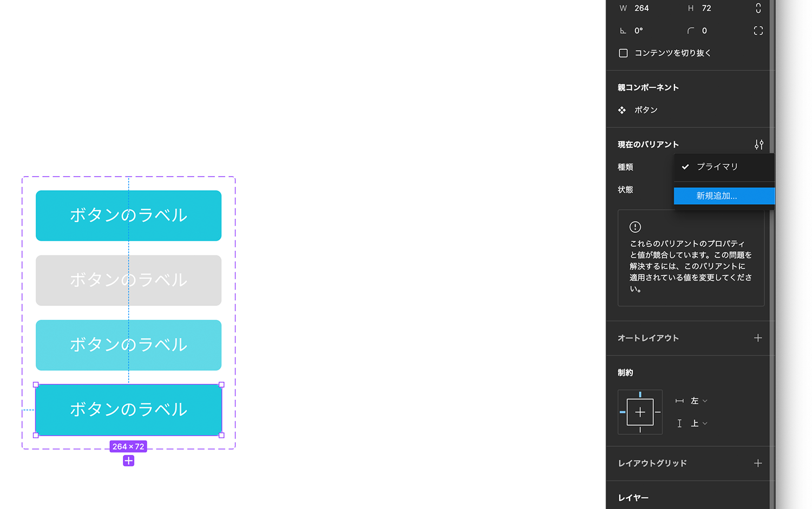812x509 pixels.
Task: Choose 新規追加... menu option
Action: pyautogui.click(x=724, y=196)
